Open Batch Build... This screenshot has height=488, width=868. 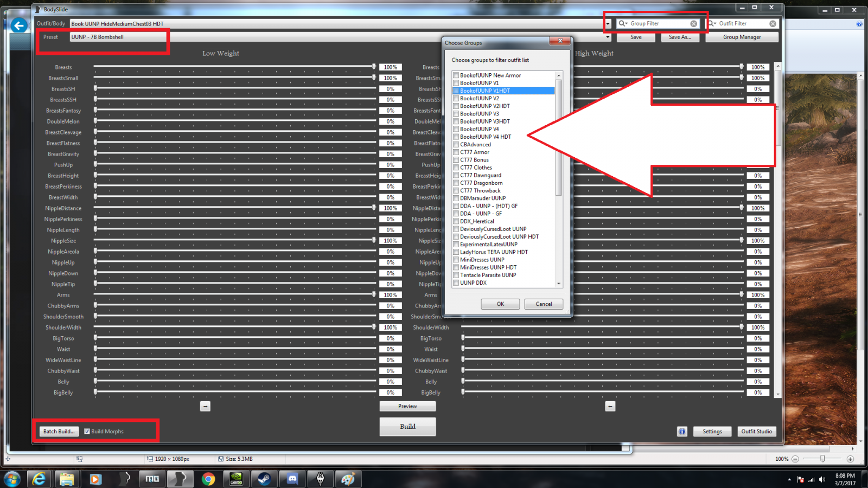pyautogui.click(x=59, y=432)
